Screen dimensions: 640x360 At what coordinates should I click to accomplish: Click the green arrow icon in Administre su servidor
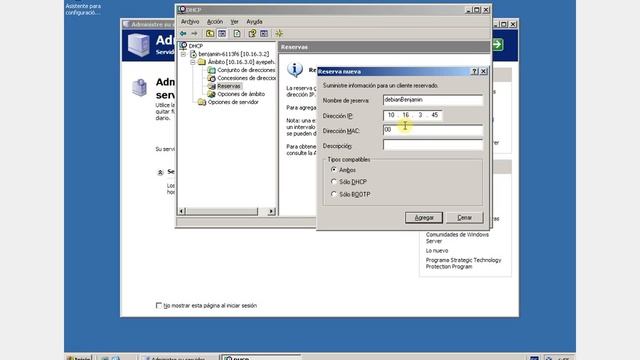coord(497,44)
